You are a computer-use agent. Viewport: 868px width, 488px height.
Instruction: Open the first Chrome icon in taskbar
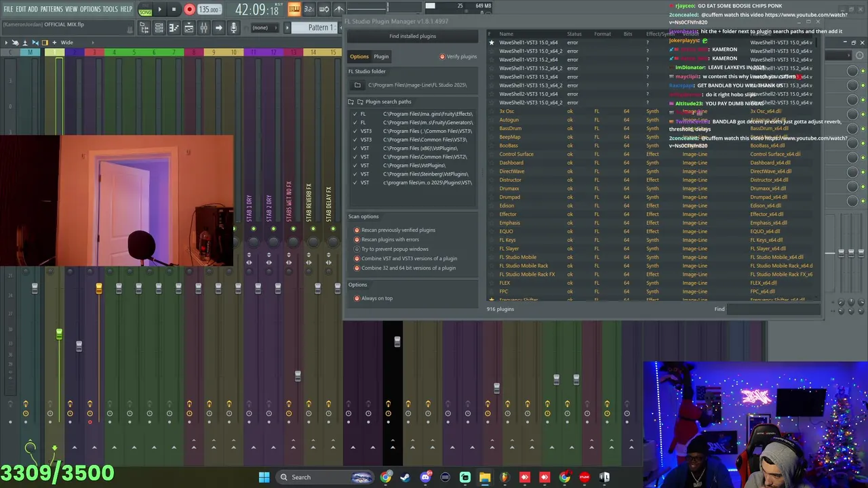pyautogui.click(x=385, y=477)
